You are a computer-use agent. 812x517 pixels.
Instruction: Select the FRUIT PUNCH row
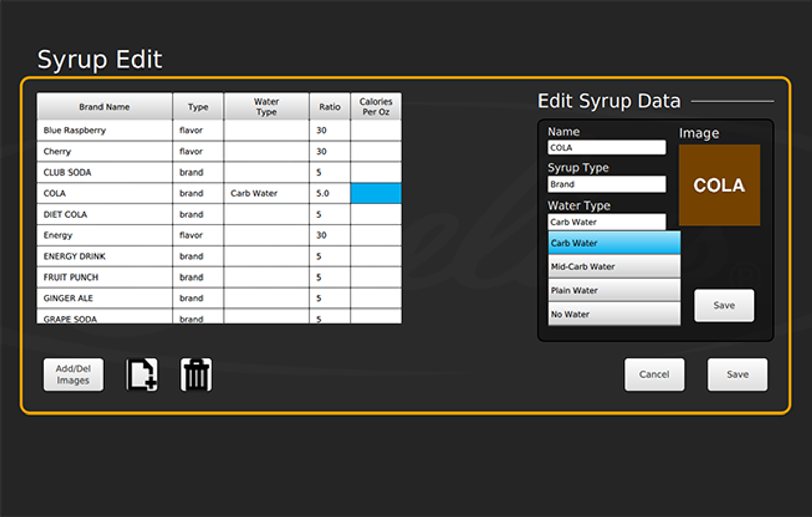click(219, 277)
